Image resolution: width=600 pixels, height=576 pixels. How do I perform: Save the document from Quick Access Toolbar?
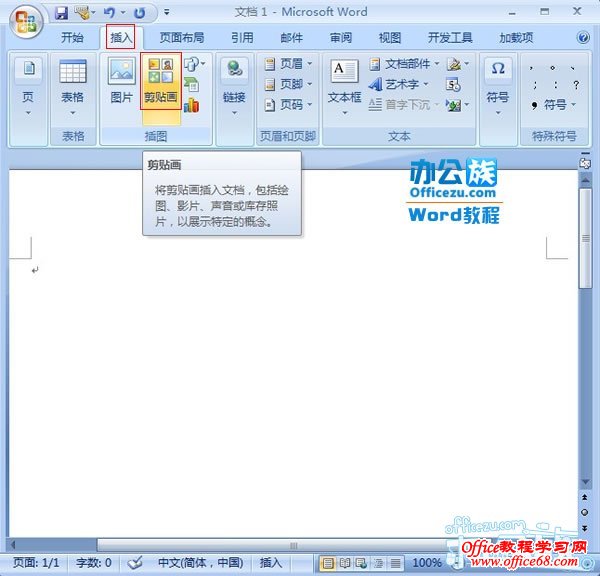point(61,13)
